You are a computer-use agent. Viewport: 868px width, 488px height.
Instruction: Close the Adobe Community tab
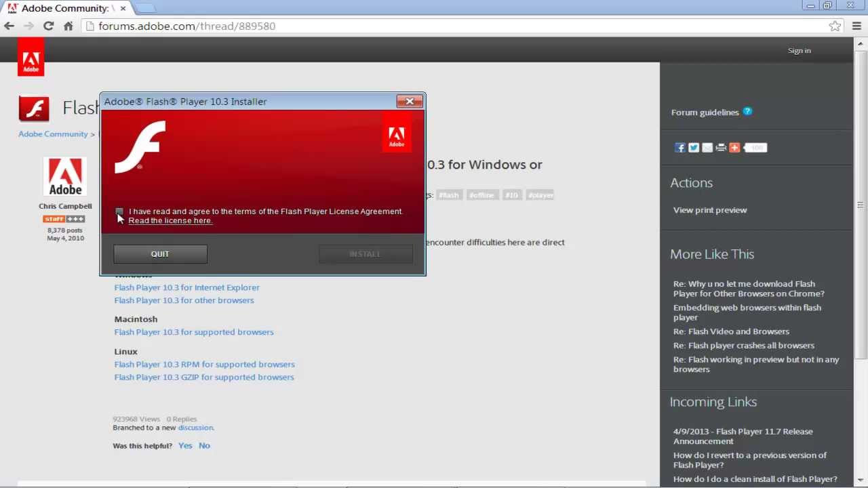point(123,8)
